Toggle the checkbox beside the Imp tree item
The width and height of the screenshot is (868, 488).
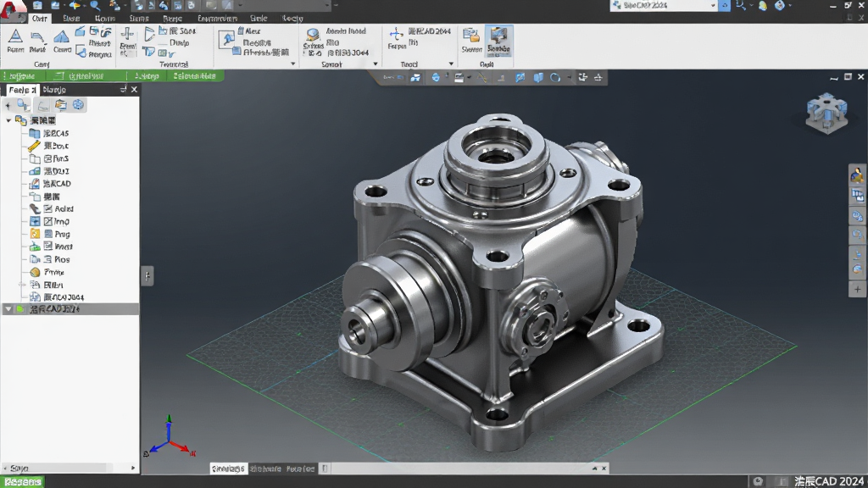(48, 221)
